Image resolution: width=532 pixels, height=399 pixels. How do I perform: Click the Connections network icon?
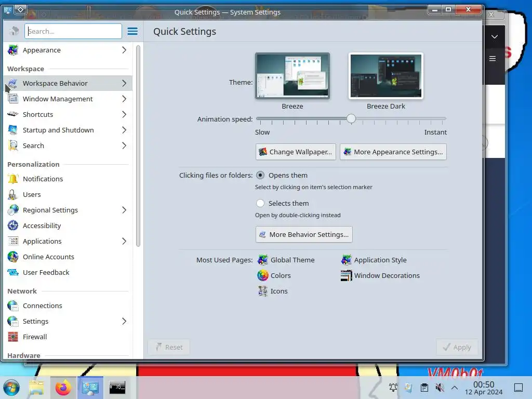click(x=13, y=305)
